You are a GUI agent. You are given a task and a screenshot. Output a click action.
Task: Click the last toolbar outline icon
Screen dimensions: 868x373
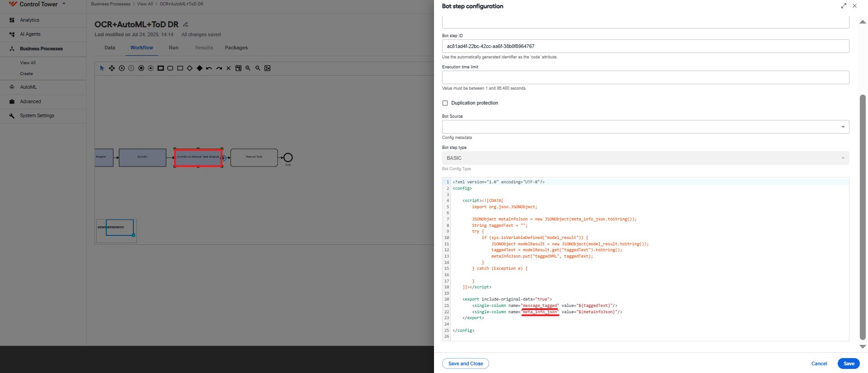point(267,68)
